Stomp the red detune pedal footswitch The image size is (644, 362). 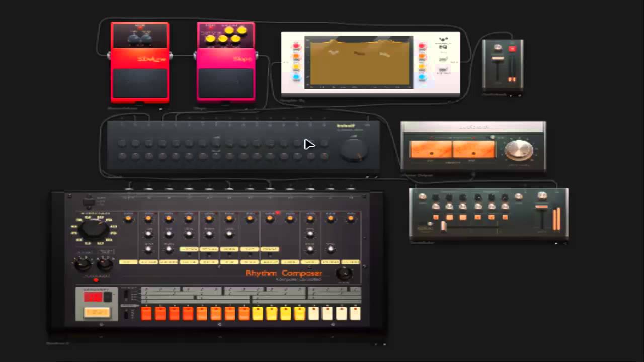tap(140, 83)
